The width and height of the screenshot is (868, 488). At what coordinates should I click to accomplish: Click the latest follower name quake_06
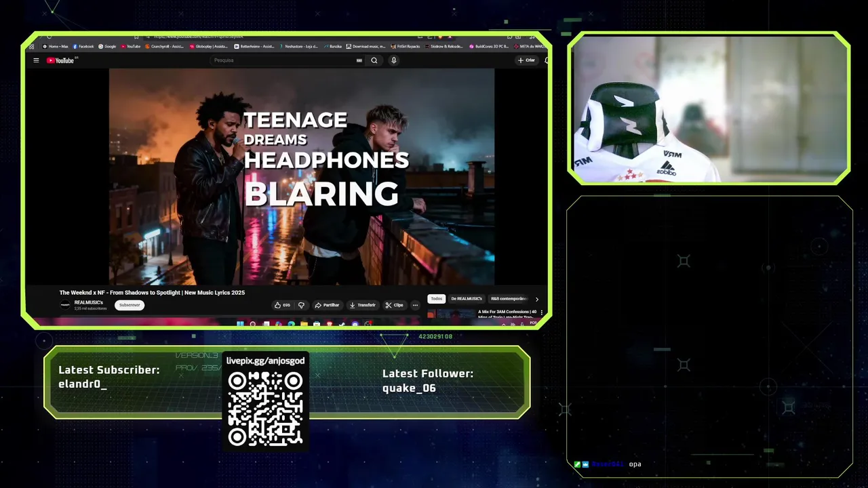click(409, 388)
